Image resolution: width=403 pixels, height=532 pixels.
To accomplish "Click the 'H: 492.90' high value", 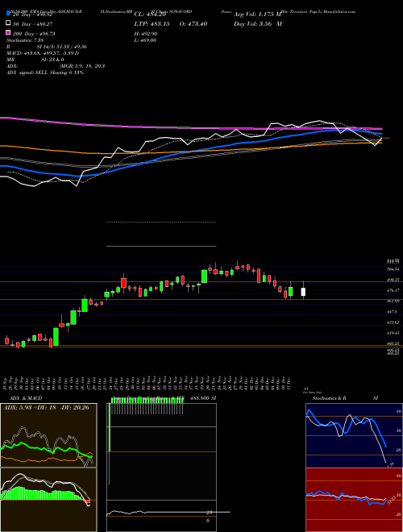I will (146, 34).
